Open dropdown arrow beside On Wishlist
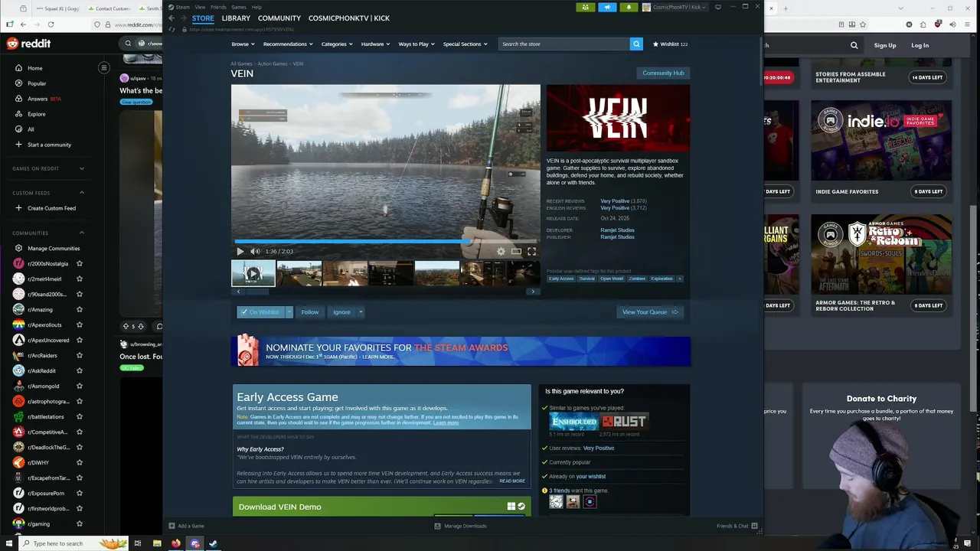 point(289,312)
